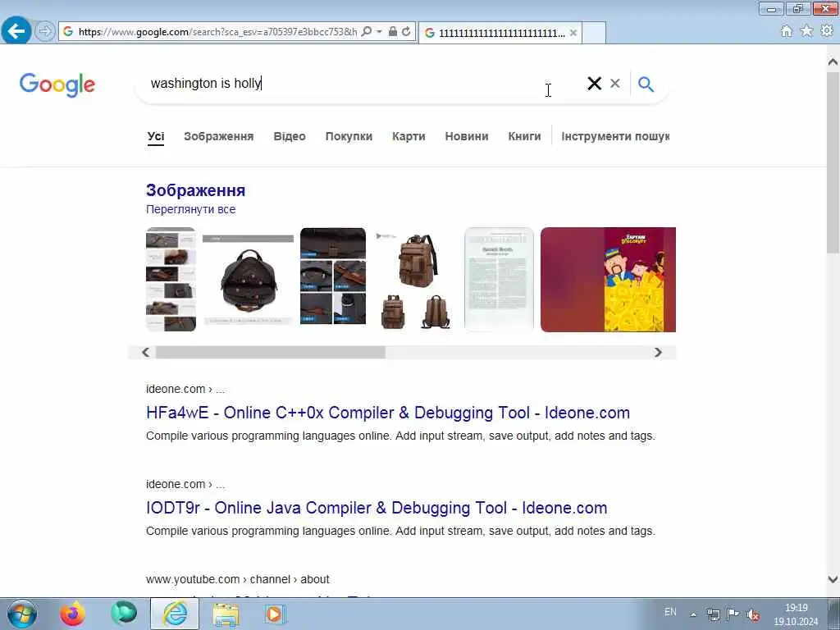Open the red cartoon captain thumbnail
Viewport: 840px width, 630px height.
(608, 279)
